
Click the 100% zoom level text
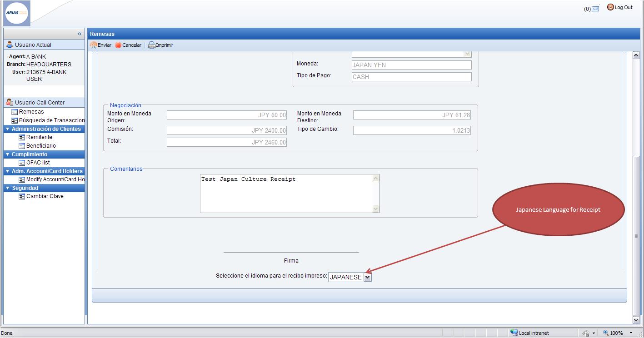pos(617,333)
